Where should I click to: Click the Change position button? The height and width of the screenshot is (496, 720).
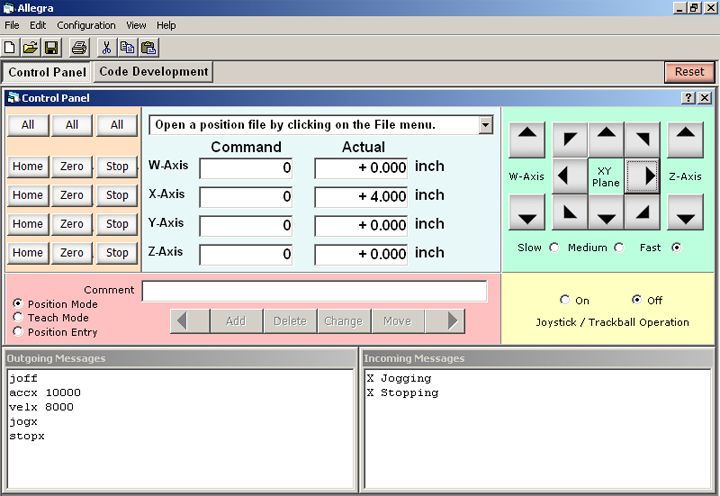pos(344,321)
